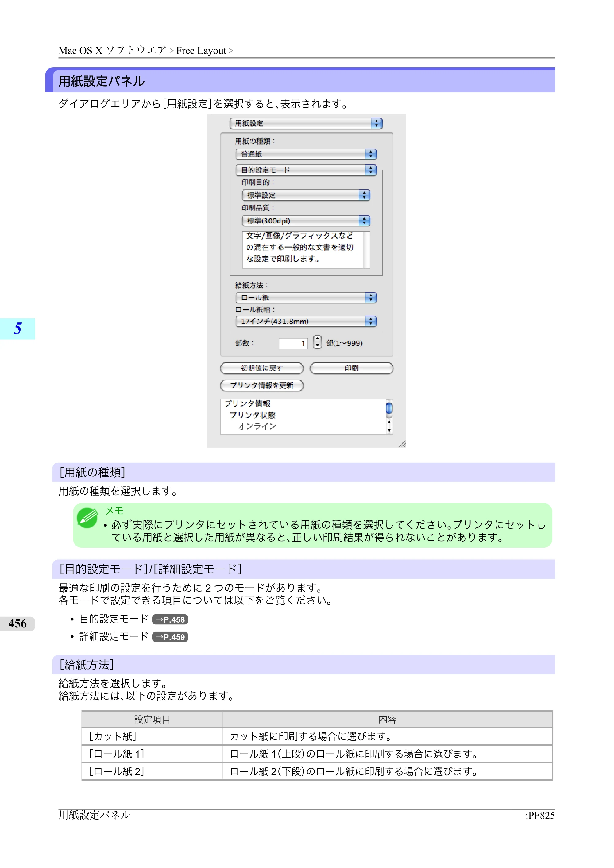The image size is (614, 868).
Task: Click the プリンタ状態 row in printer info
Action: (252, 415)
